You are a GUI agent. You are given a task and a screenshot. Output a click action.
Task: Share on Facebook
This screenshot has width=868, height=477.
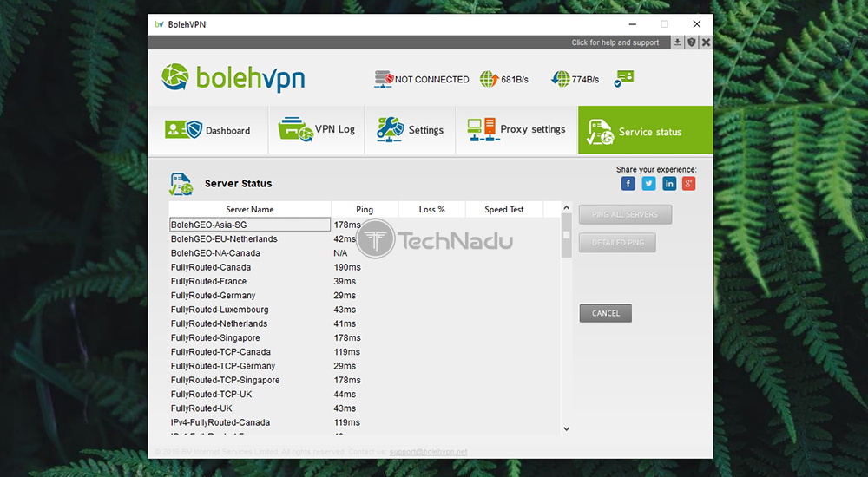pyautogui.click(x=628, y=184)
